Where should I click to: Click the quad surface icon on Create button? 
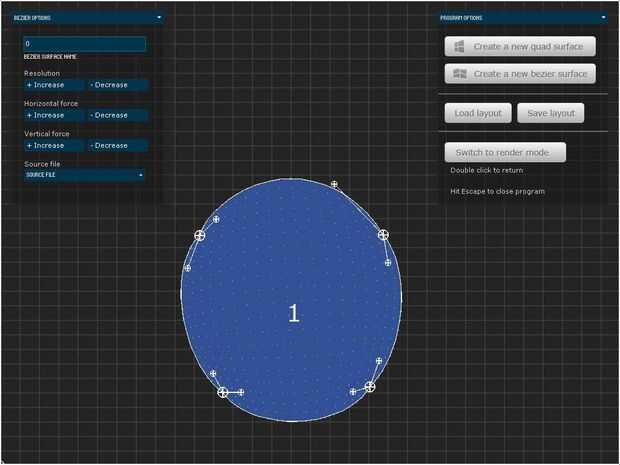459,47
